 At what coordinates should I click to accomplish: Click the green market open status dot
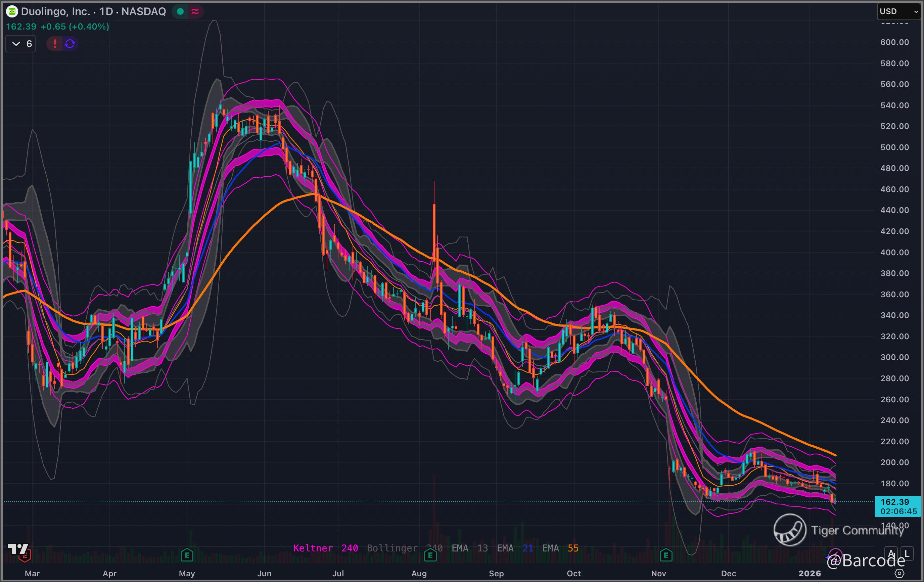180,11
